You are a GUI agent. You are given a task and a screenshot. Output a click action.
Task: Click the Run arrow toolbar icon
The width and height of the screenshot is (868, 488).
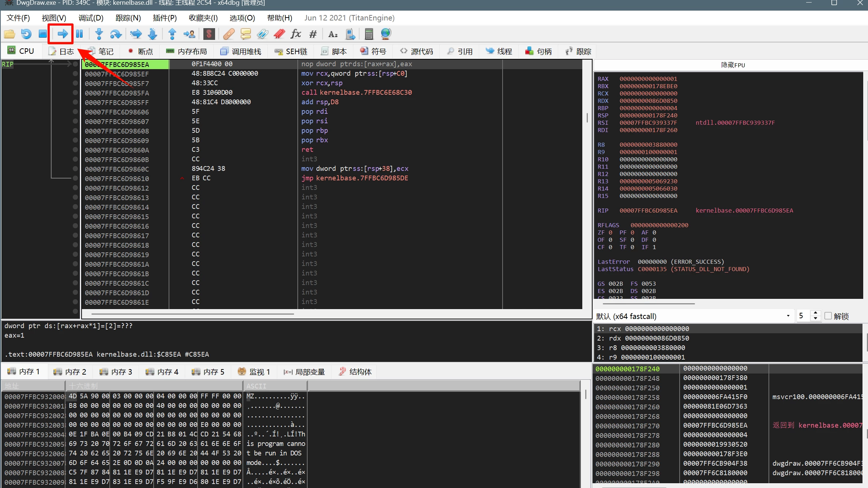[63, 34]
